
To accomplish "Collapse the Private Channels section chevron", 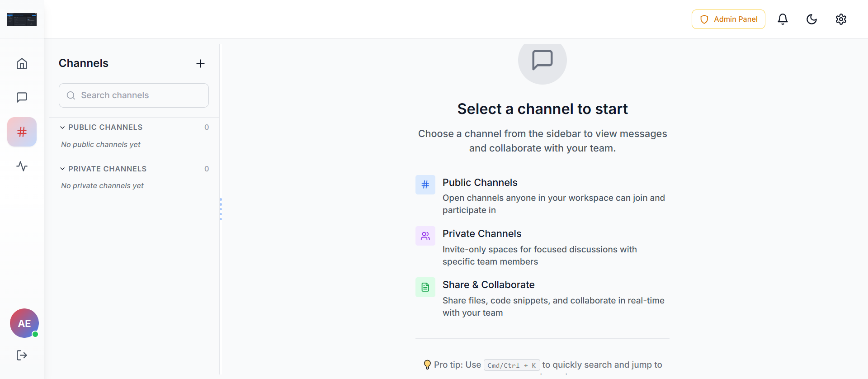I will [x=62, y=169].
